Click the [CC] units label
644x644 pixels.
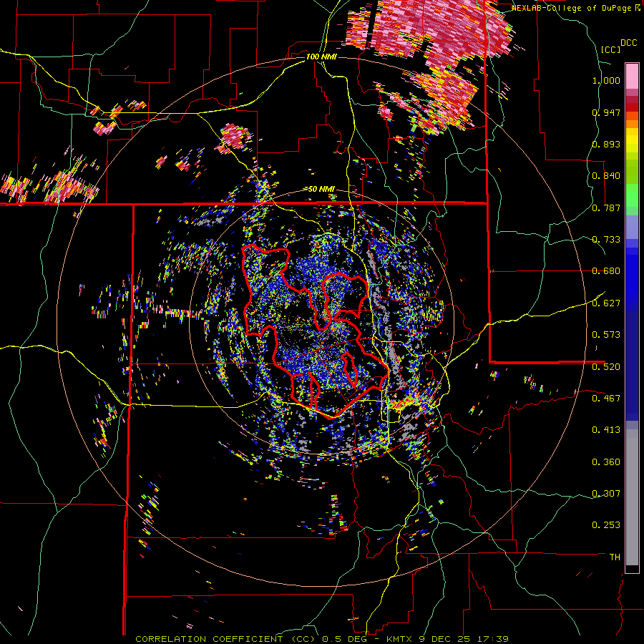tap(610, 49)
